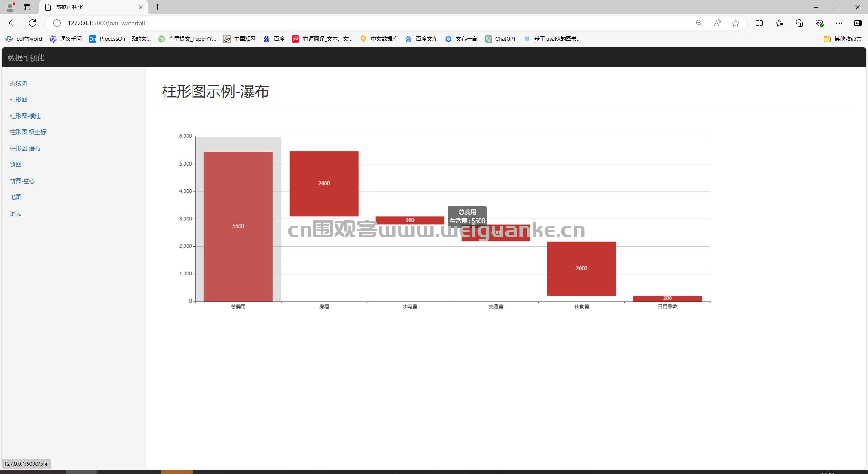This screenshot has width=868, height=474.
Task: Select the 数据可视化 browser tab
Action: click(94, 7)
